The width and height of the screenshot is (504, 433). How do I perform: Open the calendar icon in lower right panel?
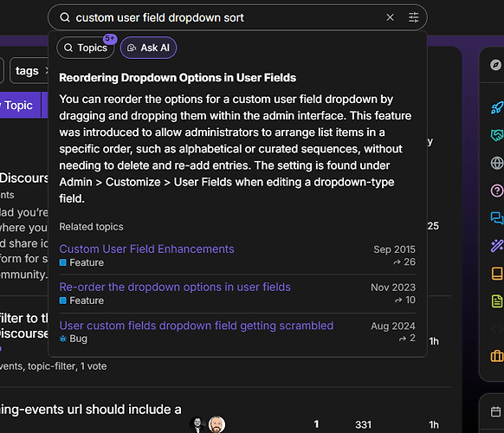click(x=495, y=411)
